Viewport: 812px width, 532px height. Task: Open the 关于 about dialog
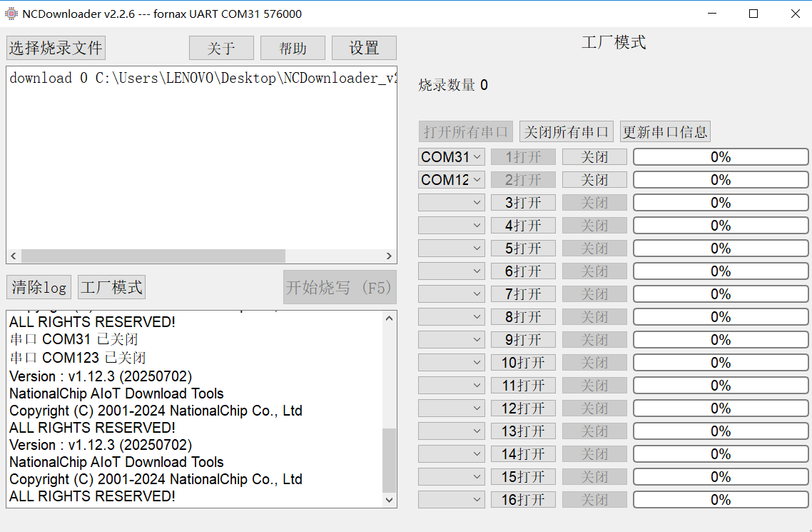coord(221,48)
